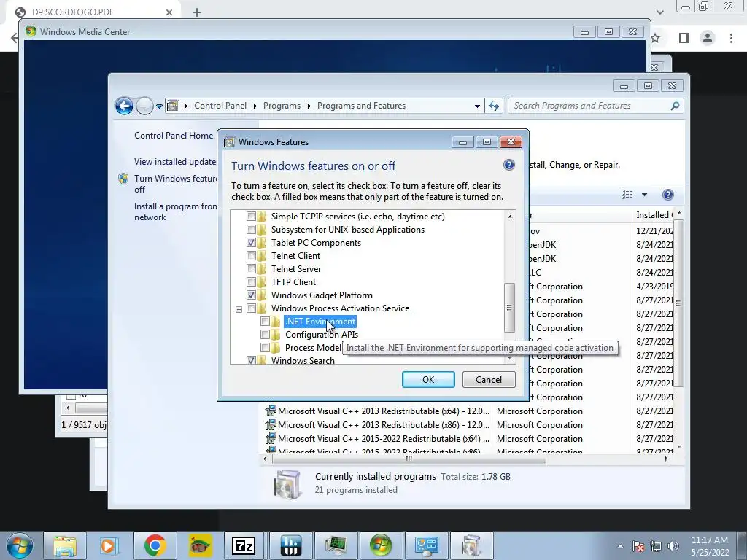Open the Control Panel taskbar icon
Image resolution: width=747 pixels, height=560 pixels.
pos(426,545)
